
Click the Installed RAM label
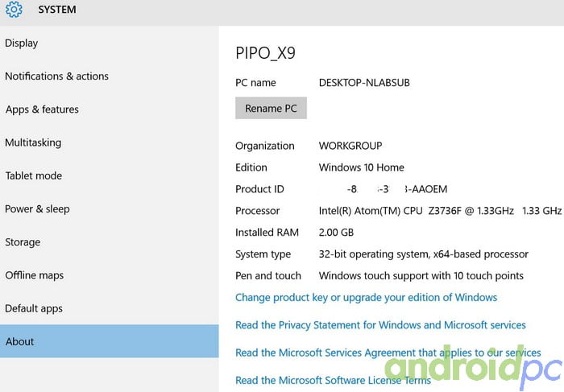pyautogui.click(x=267, y=233)
